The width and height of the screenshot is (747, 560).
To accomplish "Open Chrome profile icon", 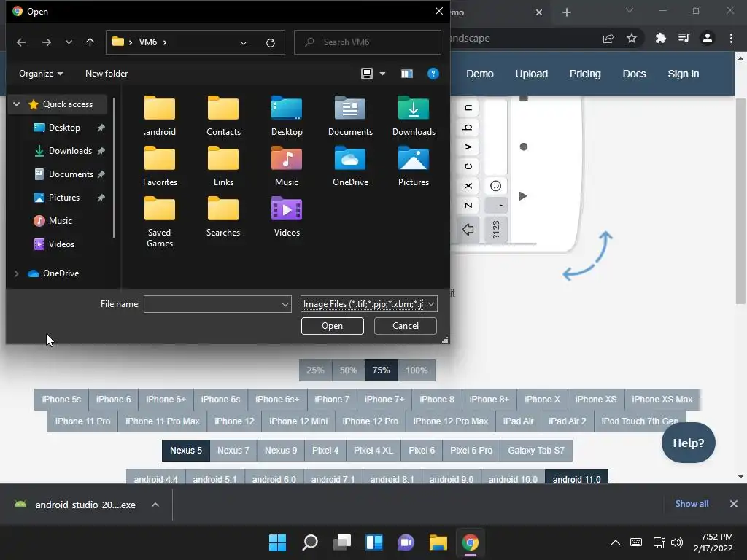I will (708, 38).
